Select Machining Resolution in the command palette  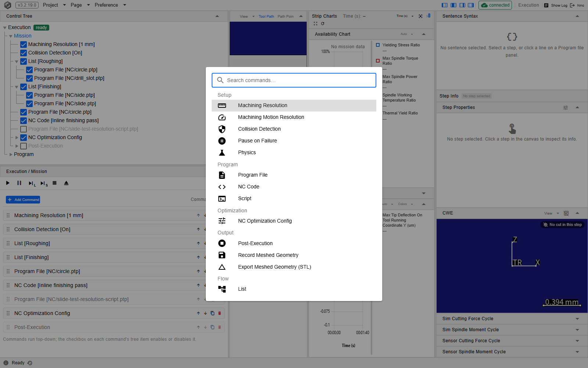coord(294,105)
